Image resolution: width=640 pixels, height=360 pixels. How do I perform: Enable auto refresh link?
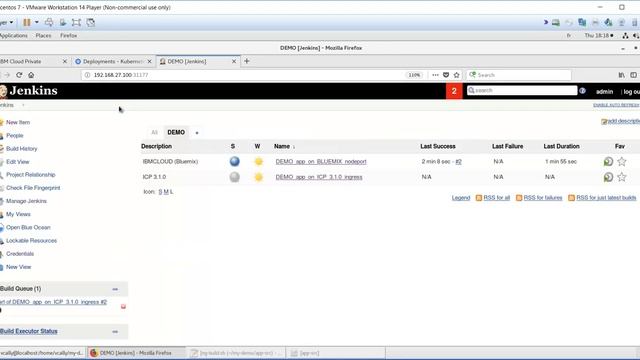point(616,105)
